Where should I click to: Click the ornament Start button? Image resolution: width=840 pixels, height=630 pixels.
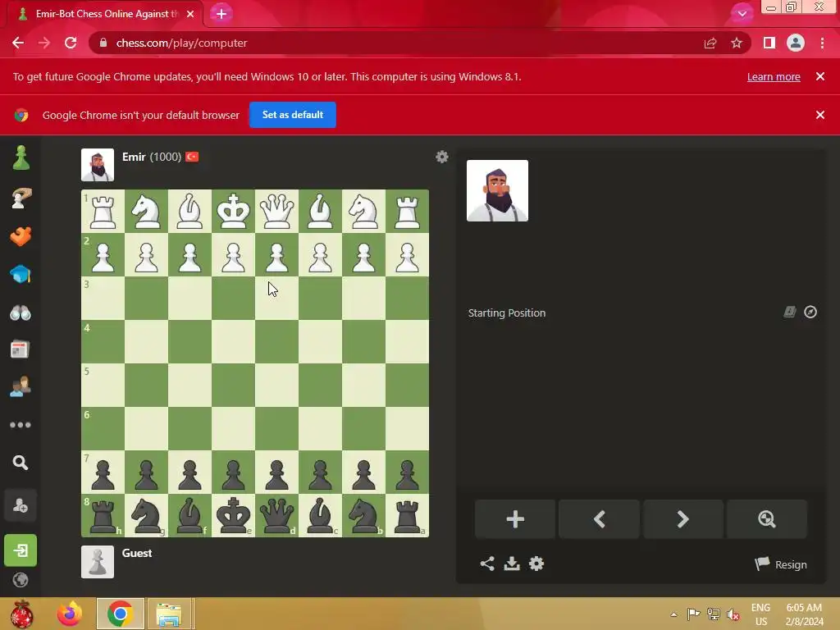[x=21, y=614]
